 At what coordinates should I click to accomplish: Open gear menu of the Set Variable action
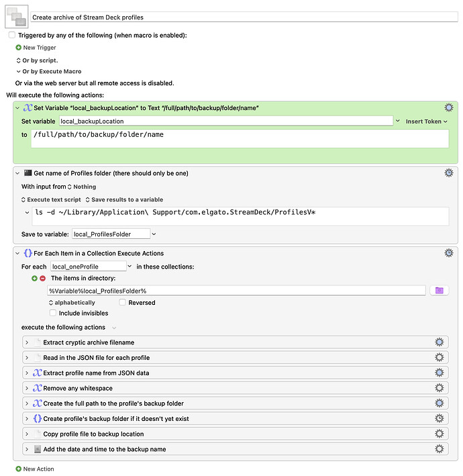tap(449, 107)
